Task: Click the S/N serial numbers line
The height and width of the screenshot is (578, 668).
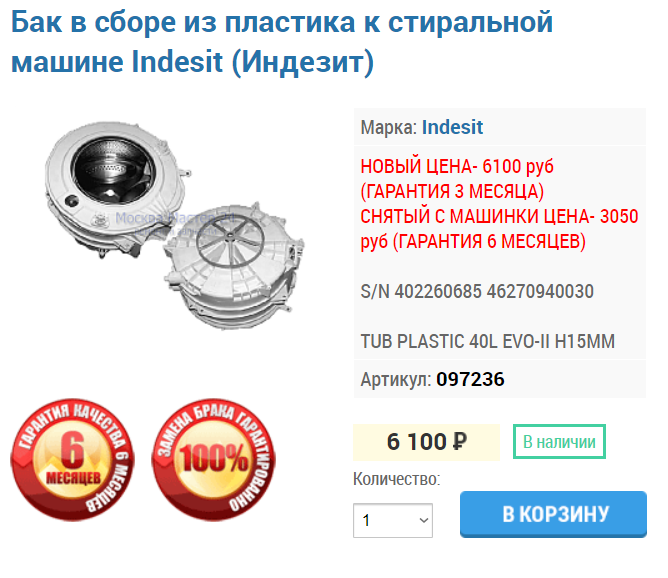Action: [477, 291]
